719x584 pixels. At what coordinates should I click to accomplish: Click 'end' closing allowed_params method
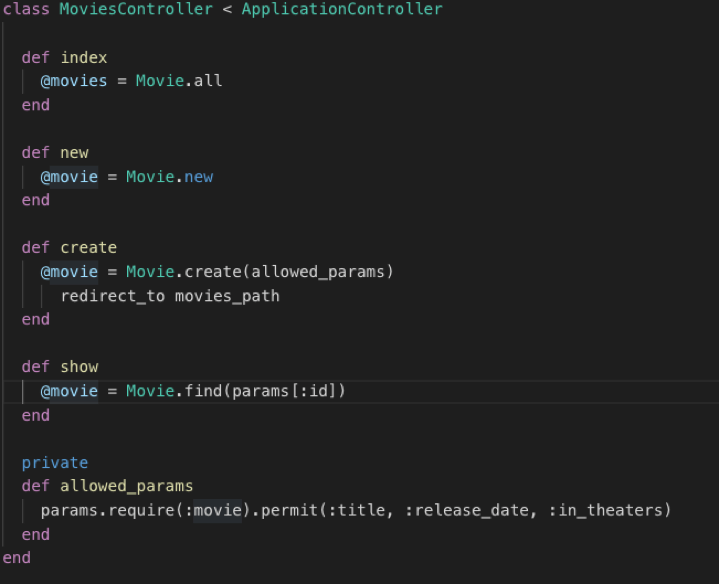click(36, 534)
